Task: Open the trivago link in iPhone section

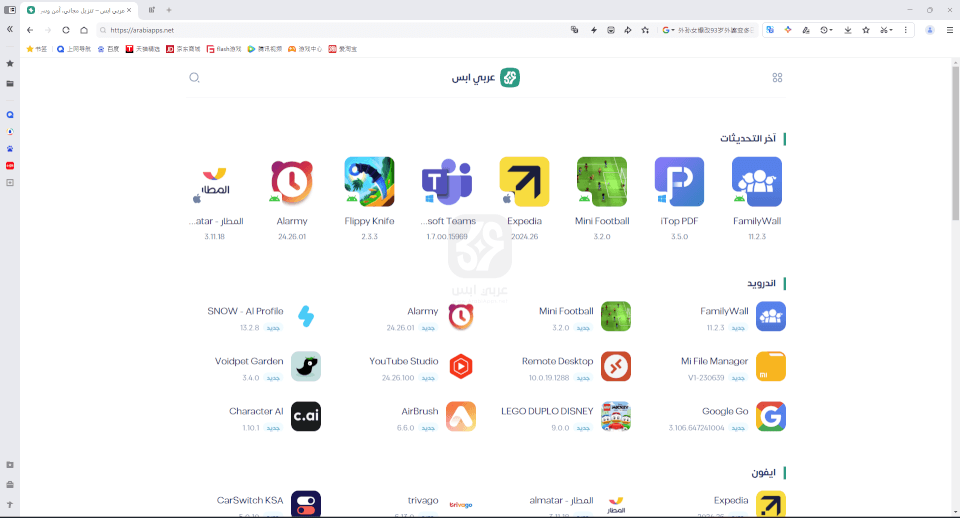Action: point(423,500)
